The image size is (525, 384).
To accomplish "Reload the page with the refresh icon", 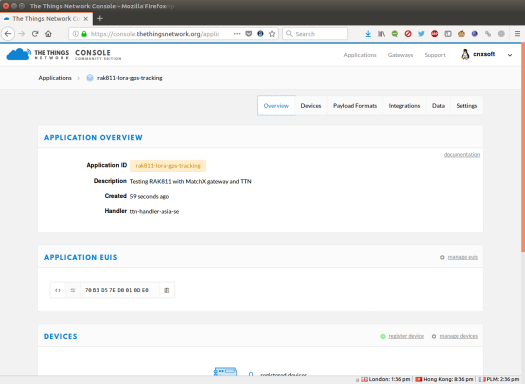I will pyautogui.click(x=35, y=34).
